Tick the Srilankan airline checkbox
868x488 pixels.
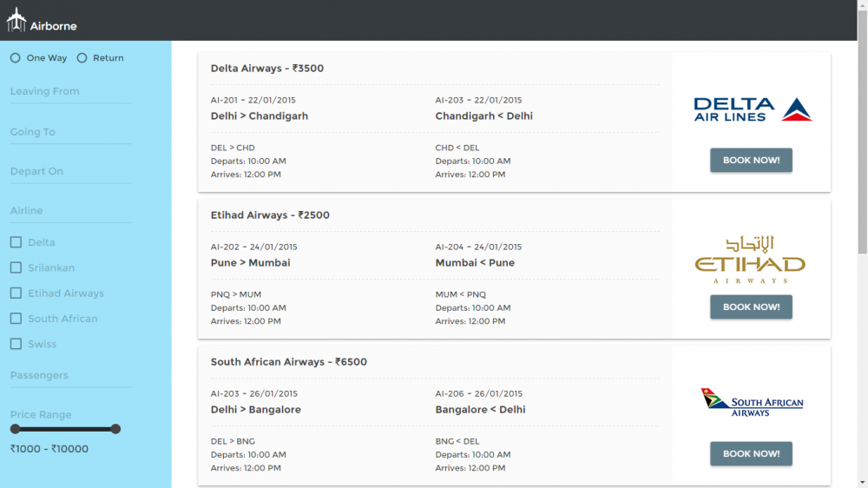16,267
